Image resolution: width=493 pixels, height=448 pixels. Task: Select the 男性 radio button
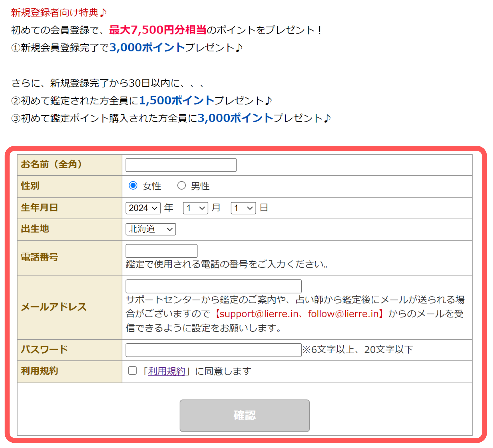(x=182, y=185)
